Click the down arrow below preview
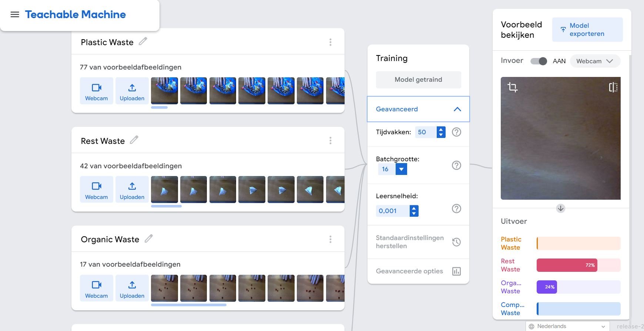 coord(561,209)
